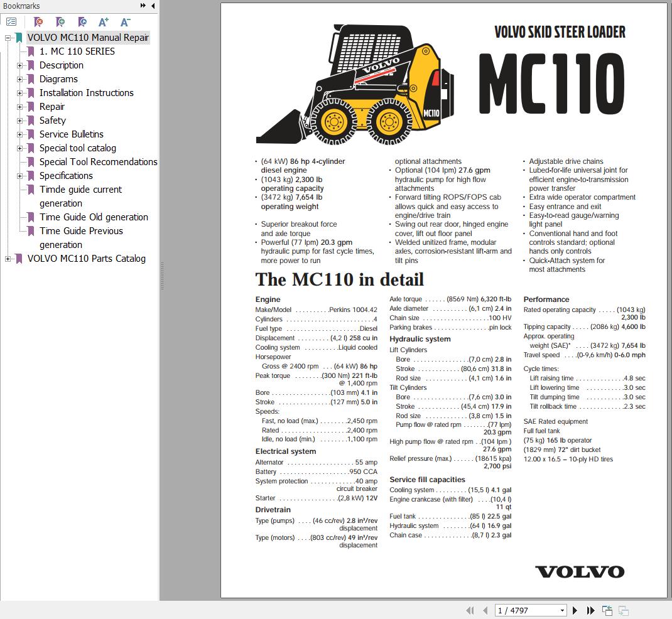
Task: Open the VOLVO MC110 Parts Catalog bookmark
Action: click(86, 259)
